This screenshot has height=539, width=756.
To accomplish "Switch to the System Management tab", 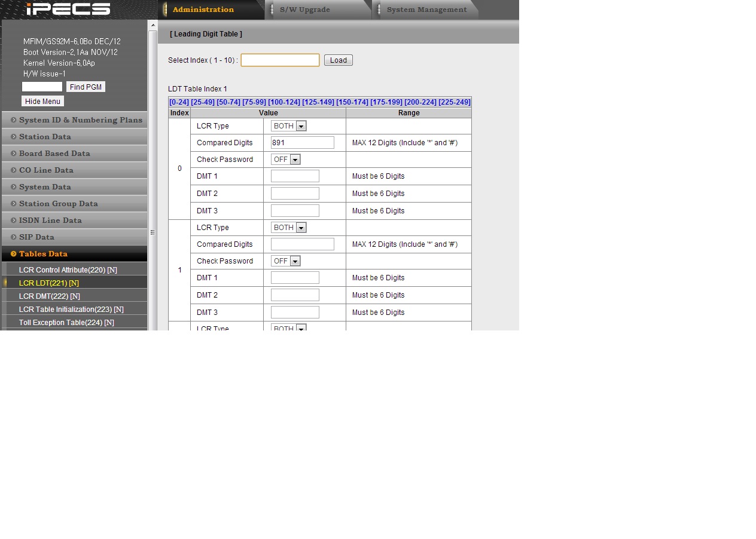I will pyautogui.click(x=426, y=10).
